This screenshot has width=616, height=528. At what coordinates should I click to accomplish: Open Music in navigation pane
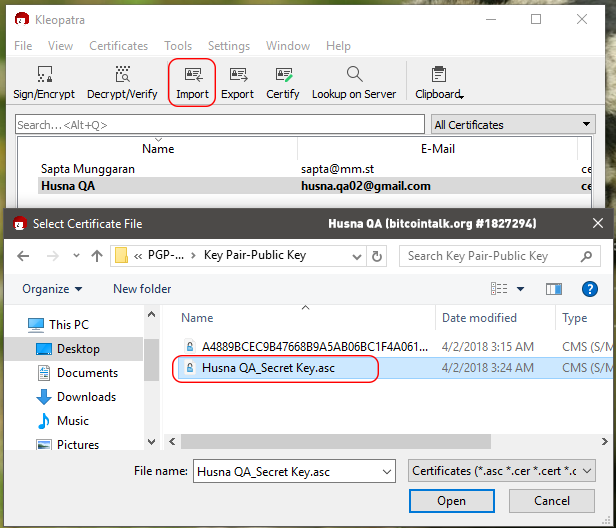coord(63,421)
